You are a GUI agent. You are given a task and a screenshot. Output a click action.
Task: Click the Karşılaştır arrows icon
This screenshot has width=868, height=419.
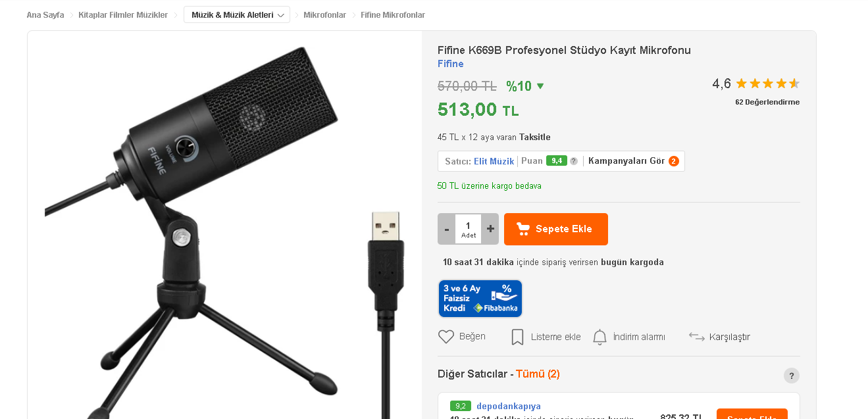696,337
